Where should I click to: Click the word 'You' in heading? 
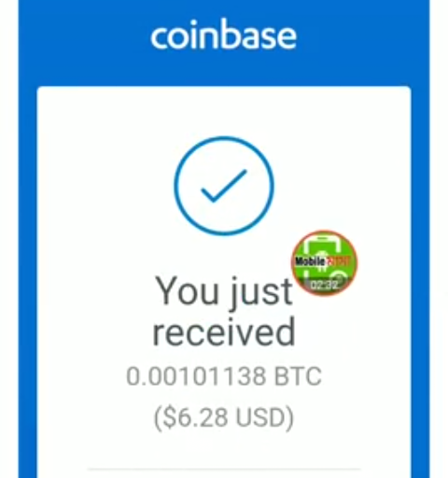pos(187,290)
